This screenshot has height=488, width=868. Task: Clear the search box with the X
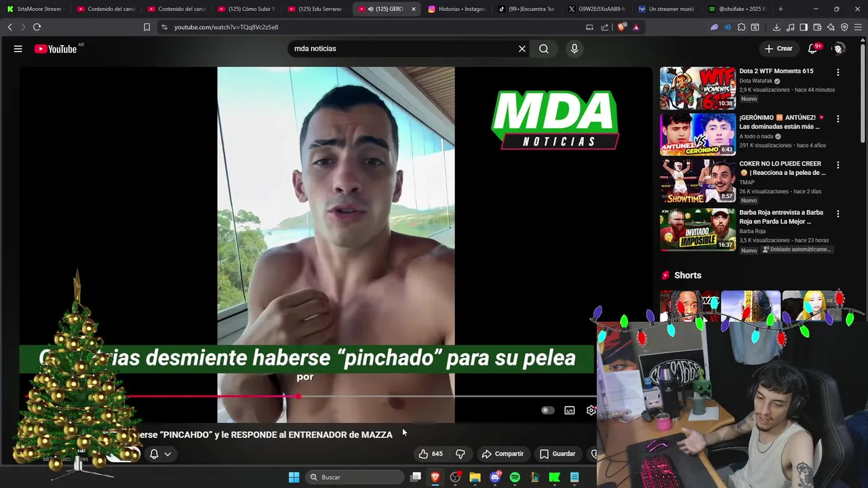click(522, 49)
